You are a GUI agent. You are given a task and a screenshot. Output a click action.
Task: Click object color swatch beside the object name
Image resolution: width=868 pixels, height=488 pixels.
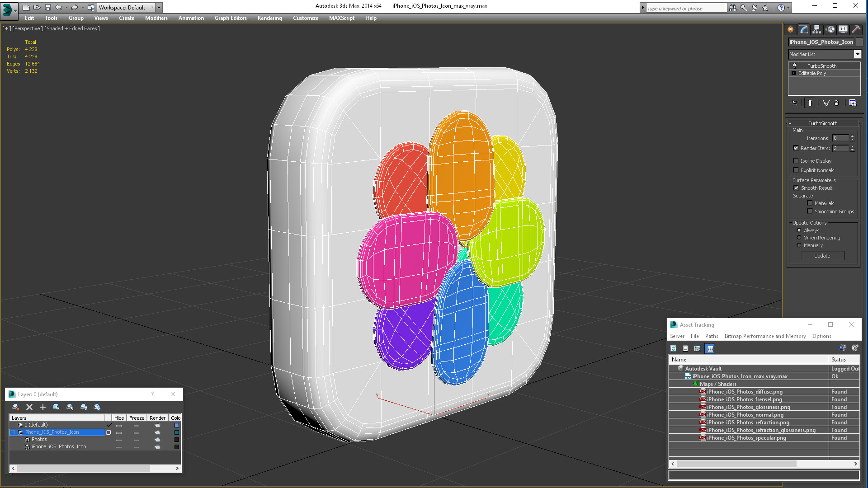(x=859, y=42)
